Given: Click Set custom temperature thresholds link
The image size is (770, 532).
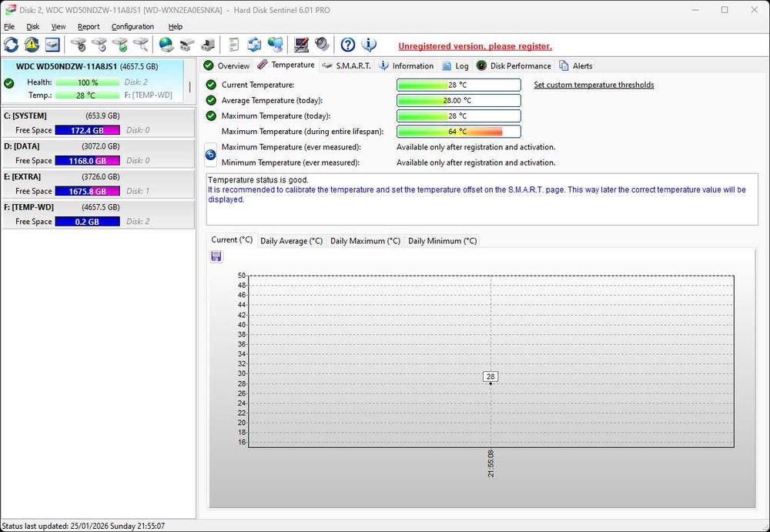Looking at the screenshot, I should [x=594, y=85].
